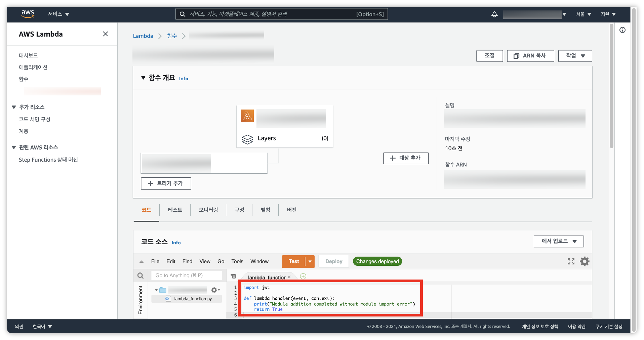Collapse the 관련 AWS 리소스 sidebar section
The width and height of the screenshot is (644, 340).
[x=14, y=147]
